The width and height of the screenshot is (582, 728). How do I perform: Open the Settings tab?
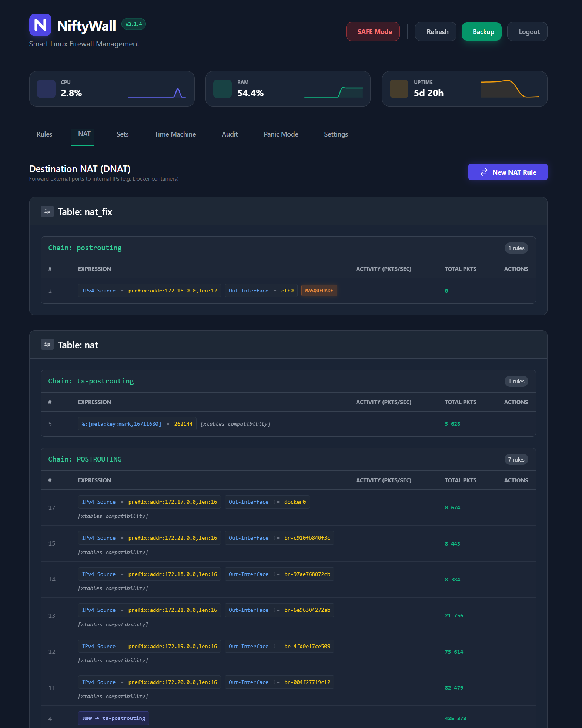click(336, 134)
